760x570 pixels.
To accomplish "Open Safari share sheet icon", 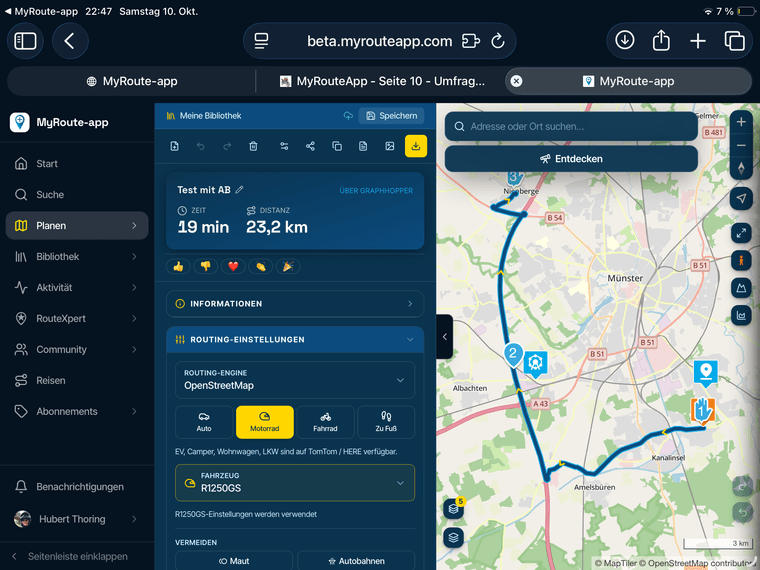I will click(x=661, y=41).
